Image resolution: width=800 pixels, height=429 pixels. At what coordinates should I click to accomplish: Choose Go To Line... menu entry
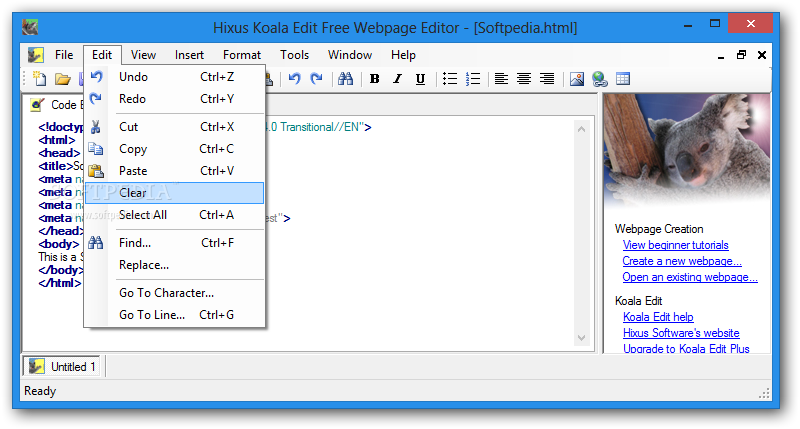coord(174,315)
